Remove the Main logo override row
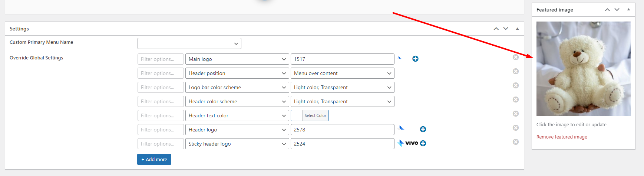The image size is (644, 176). (x=515, y=57)
